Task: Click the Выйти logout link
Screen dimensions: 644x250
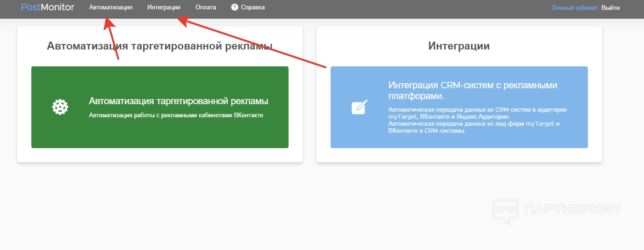Action: [x=611, y=8]
